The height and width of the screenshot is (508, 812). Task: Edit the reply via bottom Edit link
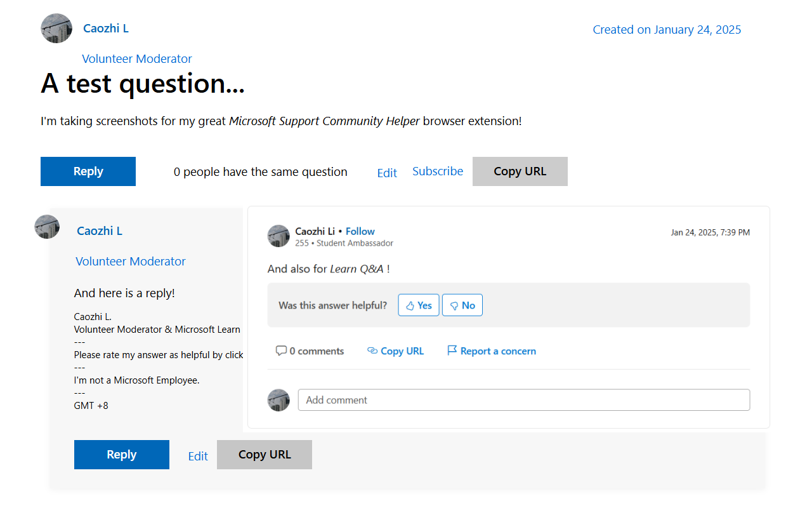(x=198, y=456)
